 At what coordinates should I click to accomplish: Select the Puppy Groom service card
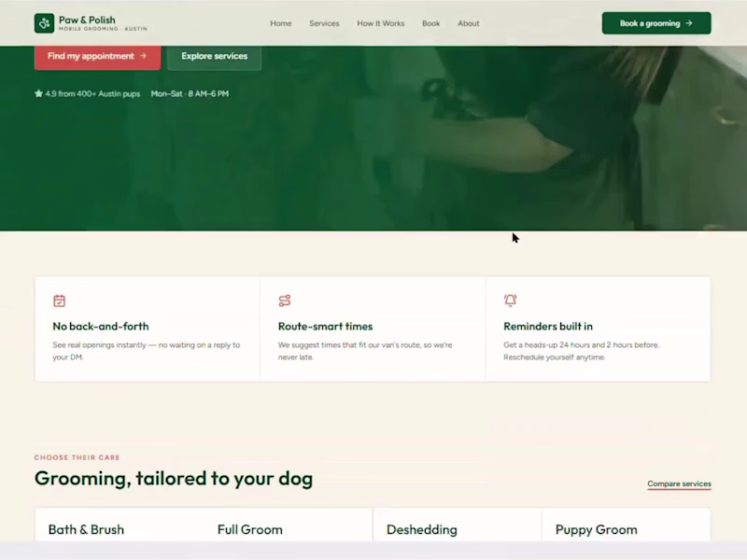626,525
